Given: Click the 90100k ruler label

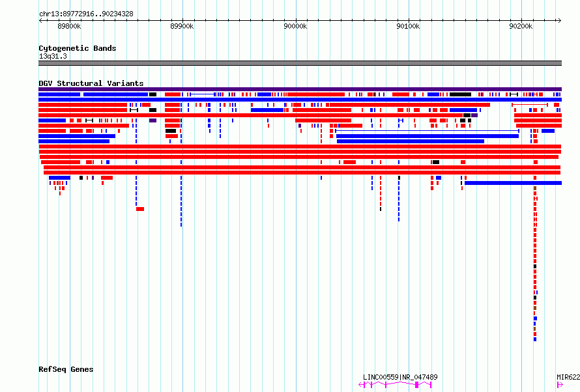Looking at the screenshot, I should pos(408,26).
